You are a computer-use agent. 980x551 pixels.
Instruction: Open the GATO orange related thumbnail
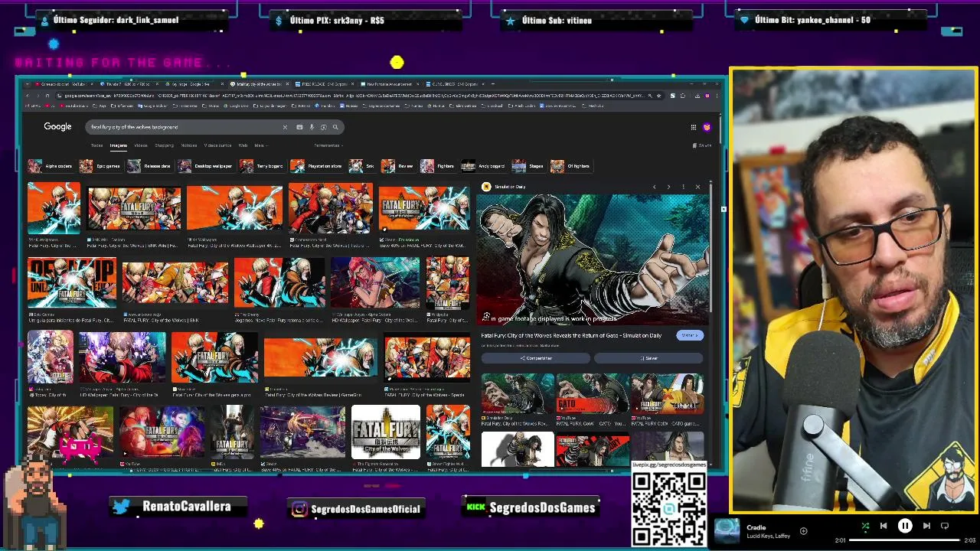(592, 393)
